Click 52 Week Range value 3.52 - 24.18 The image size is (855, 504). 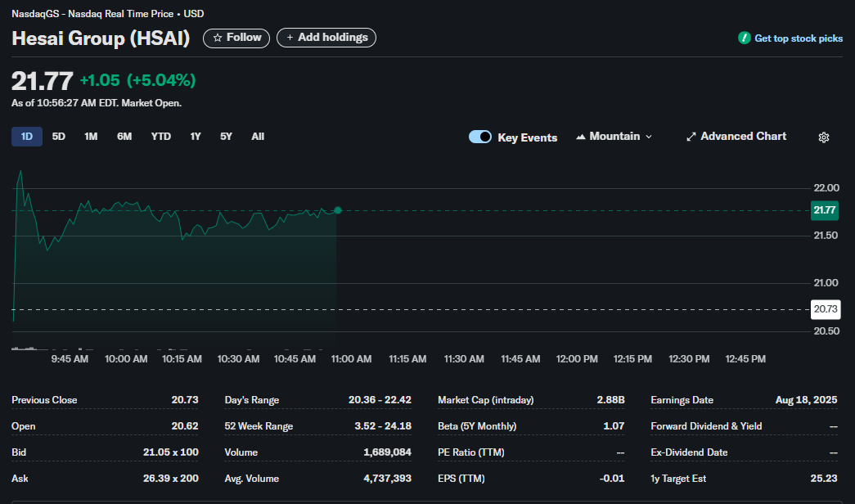click(383, 426)
